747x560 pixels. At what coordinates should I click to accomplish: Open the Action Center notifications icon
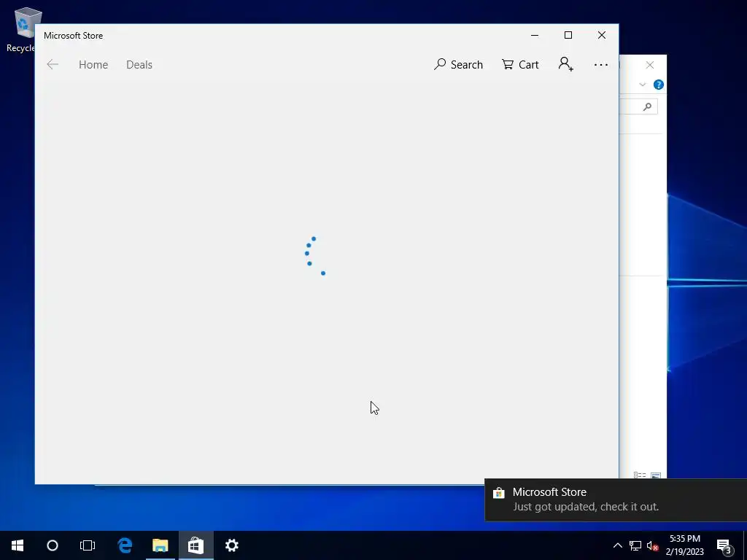coord(724,546)
